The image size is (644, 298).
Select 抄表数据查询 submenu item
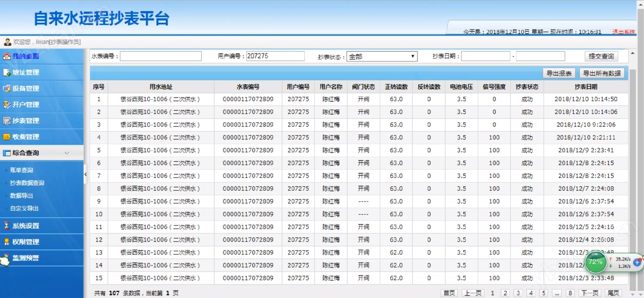point(27,183)
